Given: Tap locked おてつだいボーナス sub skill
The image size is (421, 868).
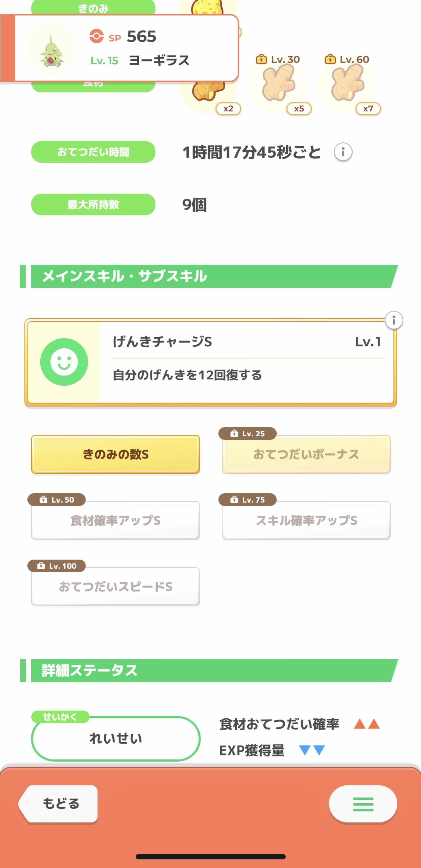Looking at the screenshot, I should (306, 454).
